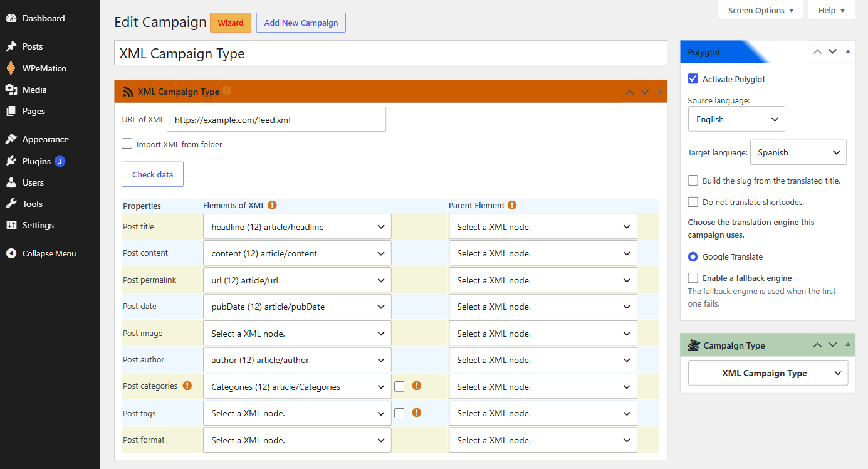The image size is (868, 469).
Task: Click the Media library icon
Action: click(11, 90)
